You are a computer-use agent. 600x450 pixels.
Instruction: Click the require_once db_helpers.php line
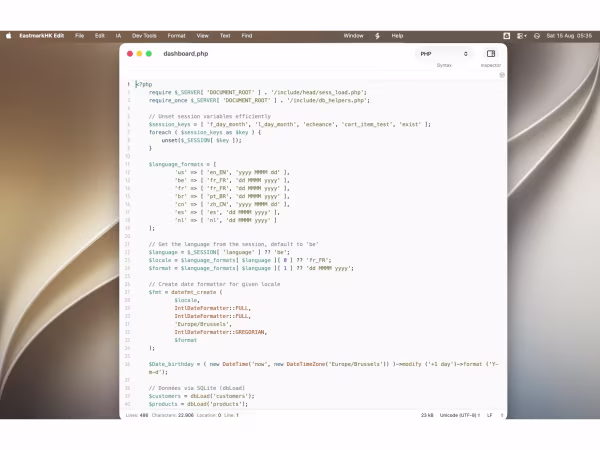tap(259, 100)
